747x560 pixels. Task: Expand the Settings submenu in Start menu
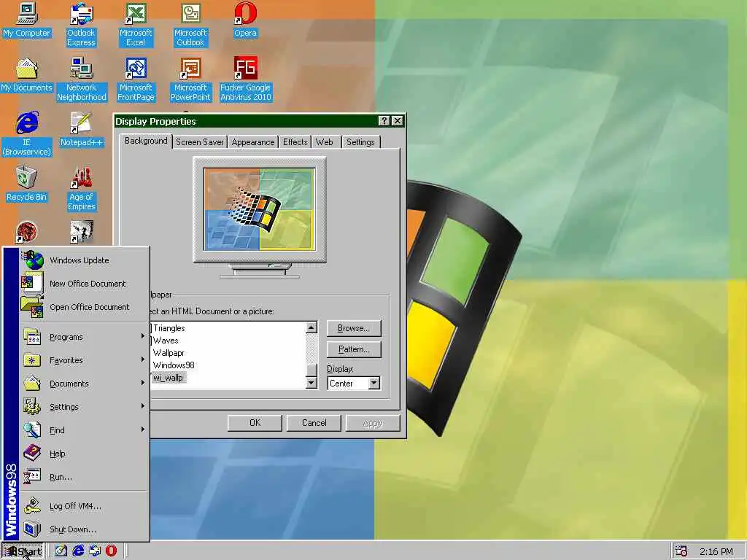click(x=84, y=407)
